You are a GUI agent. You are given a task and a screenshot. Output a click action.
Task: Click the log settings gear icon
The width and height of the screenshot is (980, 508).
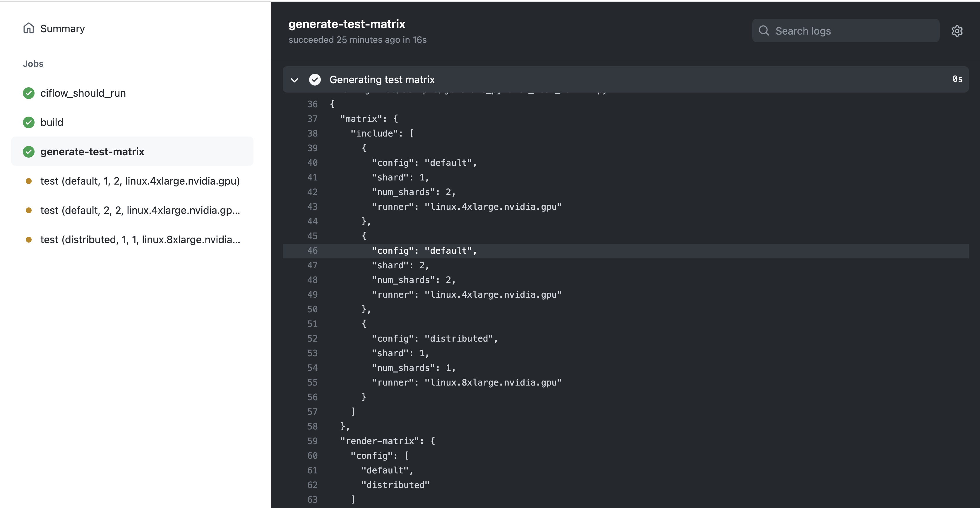(957, 31)
